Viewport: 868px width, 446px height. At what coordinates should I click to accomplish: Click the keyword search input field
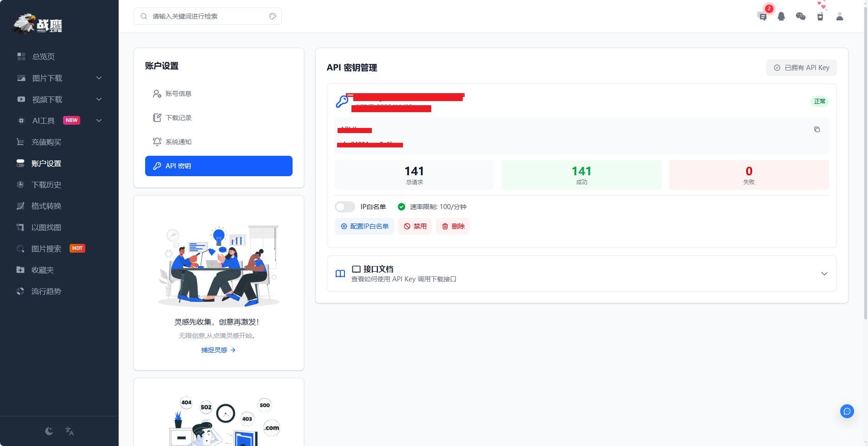(204, 16)
